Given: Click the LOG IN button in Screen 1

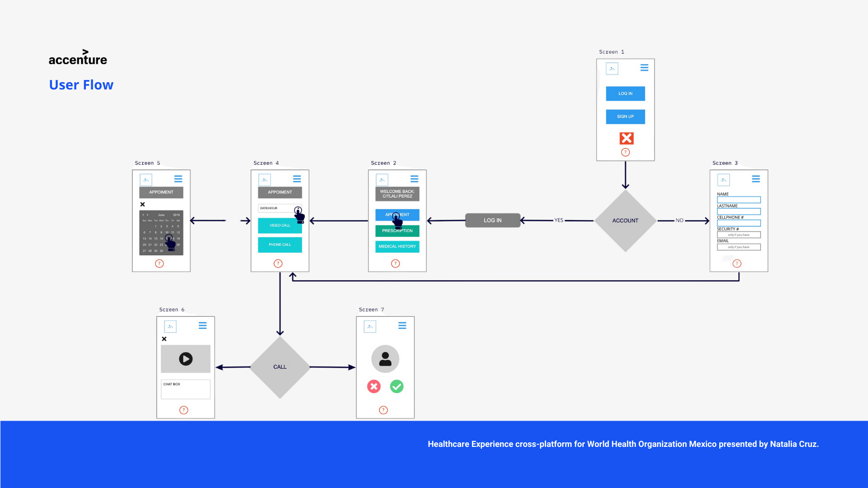Looking at the screenshot, I should (625, 94).
